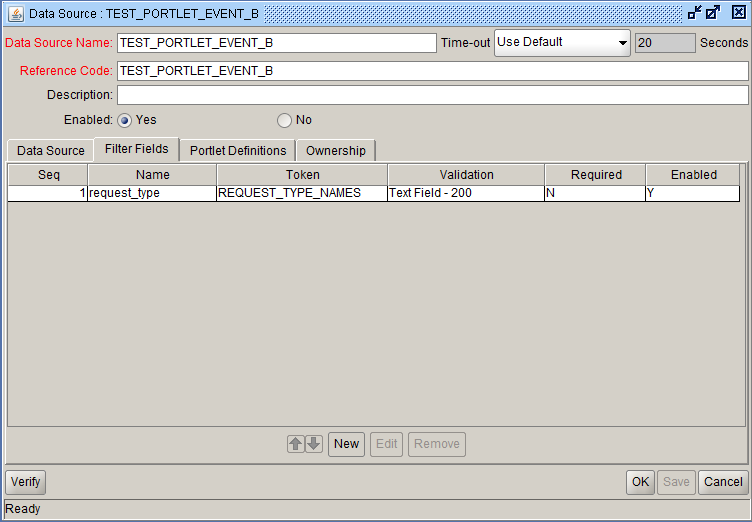Switch to the Data Source tab

[51, 151]
